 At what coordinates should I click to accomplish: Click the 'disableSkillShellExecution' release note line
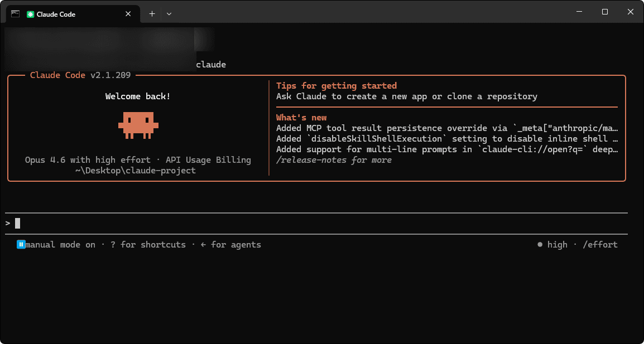(447, 139)
